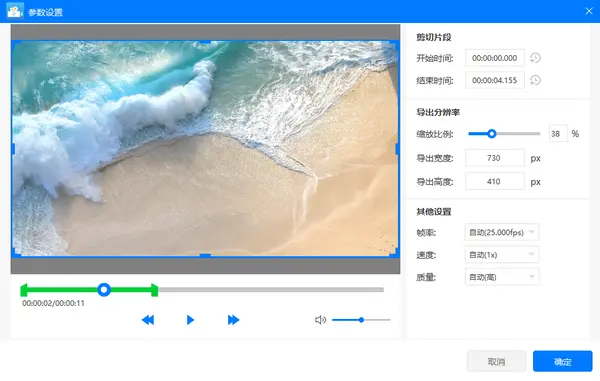Click the export width field

tap(495, 158)
